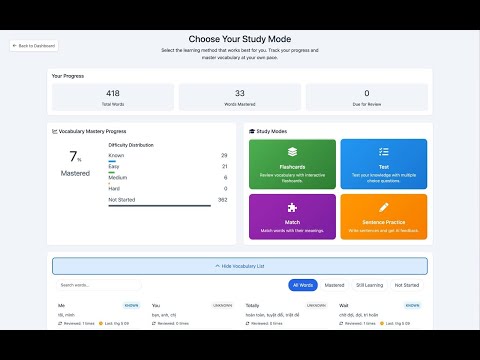This screenshot has height=360, width=480.
Task: Select the Test checklist icon
Action: (x=384, y=152)
